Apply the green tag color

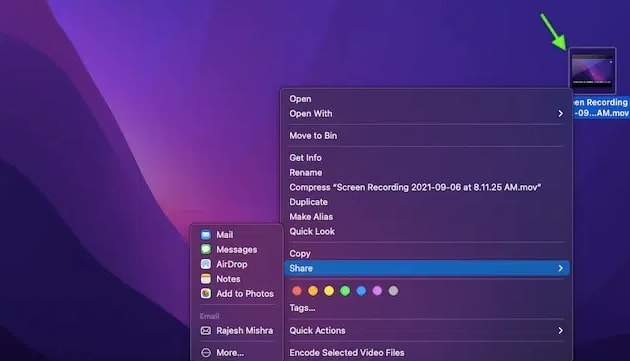[x=345, y=291]
